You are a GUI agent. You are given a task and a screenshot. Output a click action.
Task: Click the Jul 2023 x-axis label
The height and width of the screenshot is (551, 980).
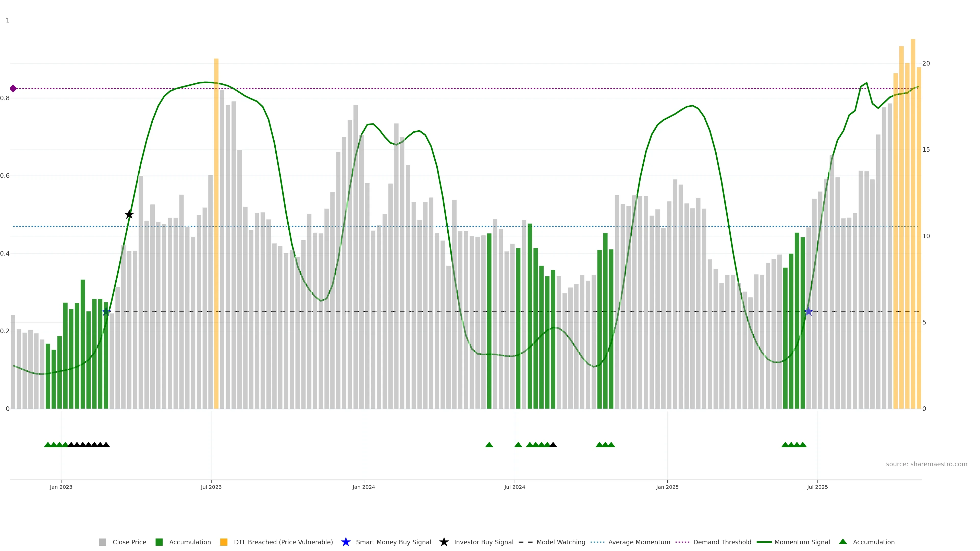(x=211, y=487)
